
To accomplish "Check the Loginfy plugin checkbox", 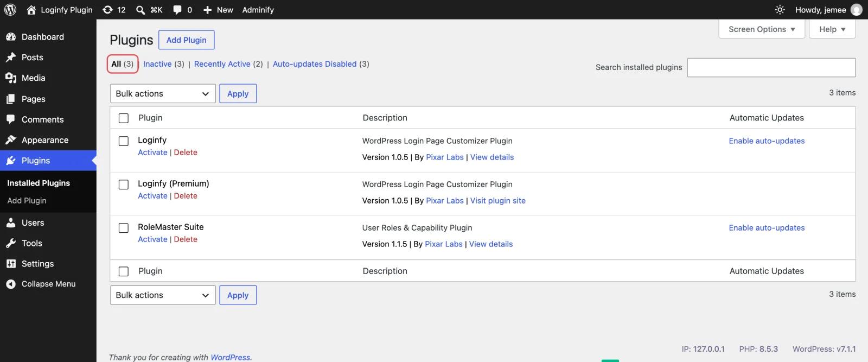I will [x=124, y=141].
